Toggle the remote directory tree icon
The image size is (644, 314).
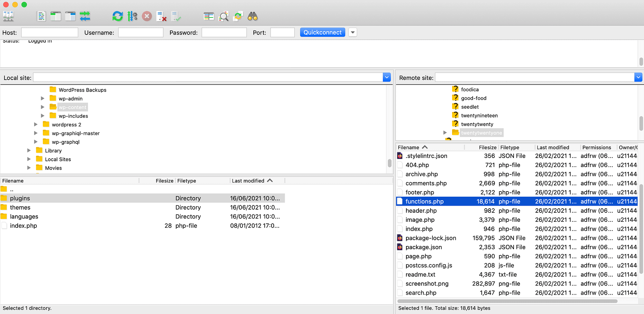point(70,16)
